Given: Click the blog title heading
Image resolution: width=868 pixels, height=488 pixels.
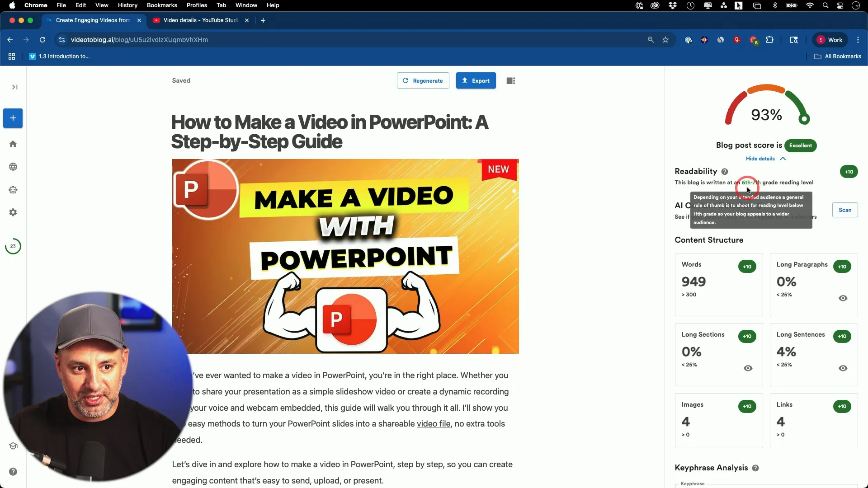Looking at the screenshot, I should point(330,132).
